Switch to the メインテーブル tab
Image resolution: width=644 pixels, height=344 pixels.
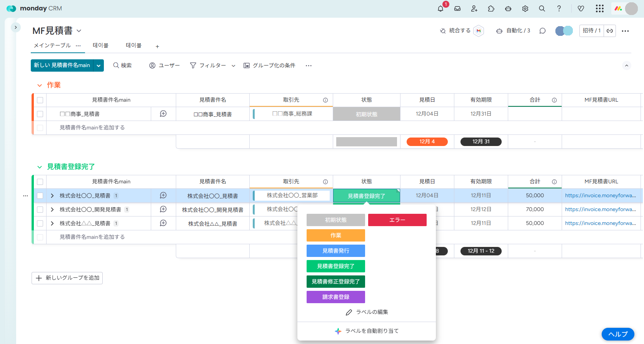[x=52, y=45]
